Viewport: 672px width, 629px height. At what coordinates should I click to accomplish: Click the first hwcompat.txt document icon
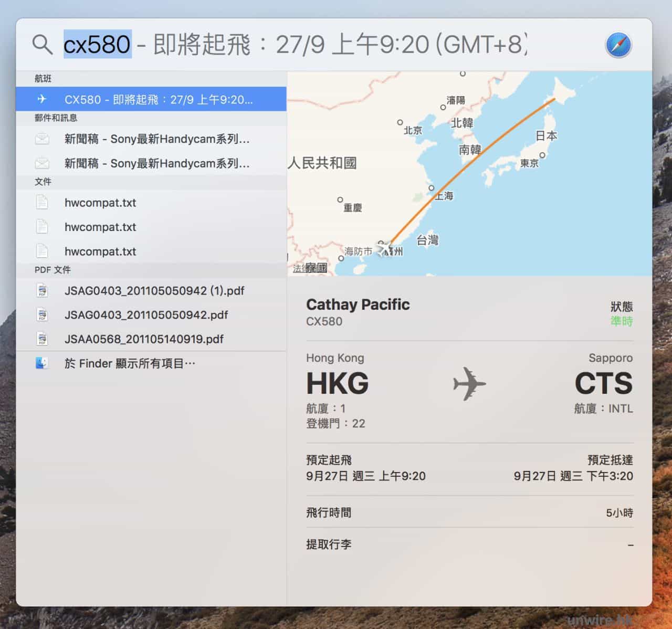pyautogui.click(x=42, y=203)
